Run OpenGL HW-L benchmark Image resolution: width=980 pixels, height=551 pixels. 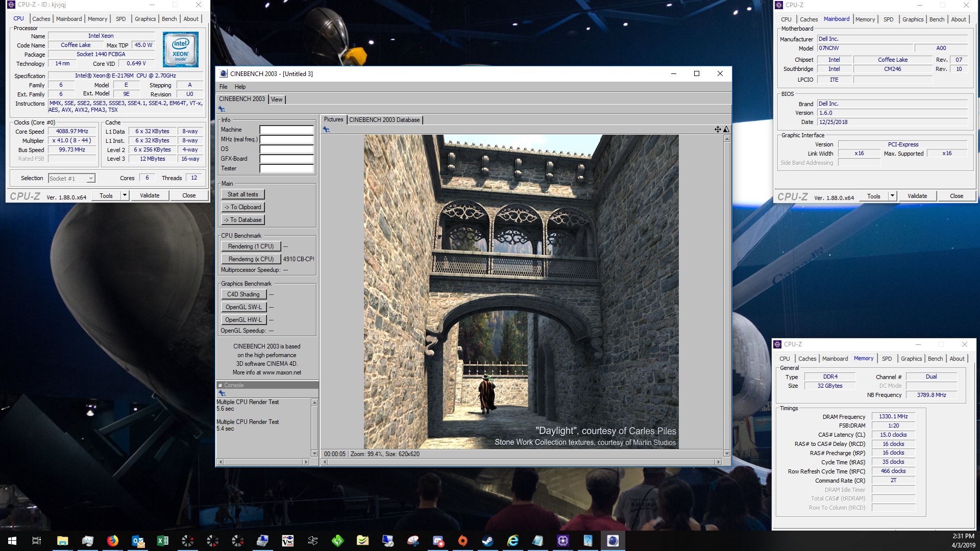click(x=243, y=320)
